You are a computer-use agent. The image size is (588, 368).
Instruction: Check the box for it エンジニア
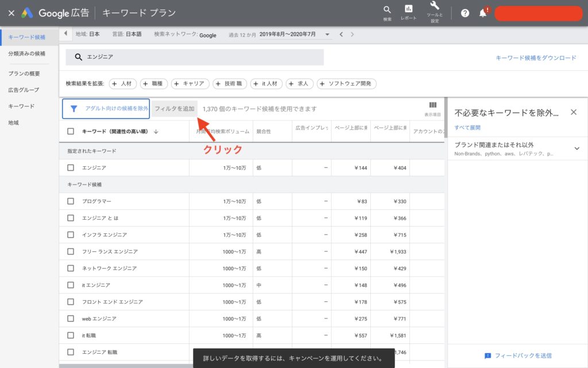[71, 285]
